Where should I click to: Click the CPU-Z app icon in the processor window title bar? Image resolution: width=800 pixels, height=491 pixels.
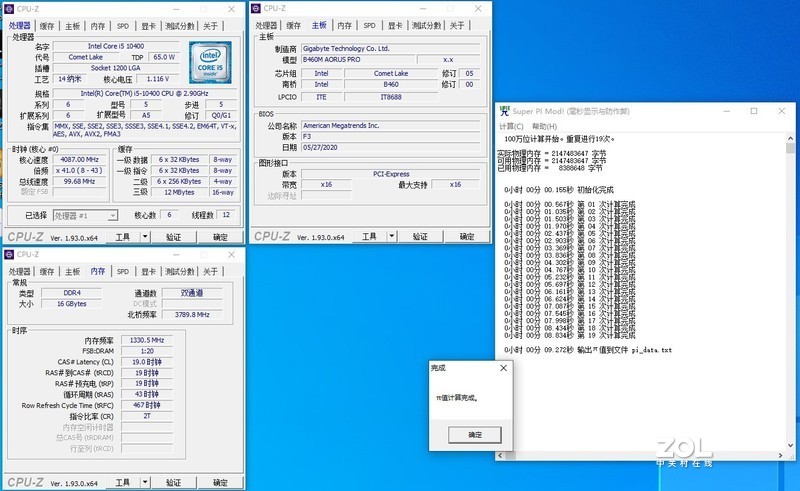click(x=9, y=9)
